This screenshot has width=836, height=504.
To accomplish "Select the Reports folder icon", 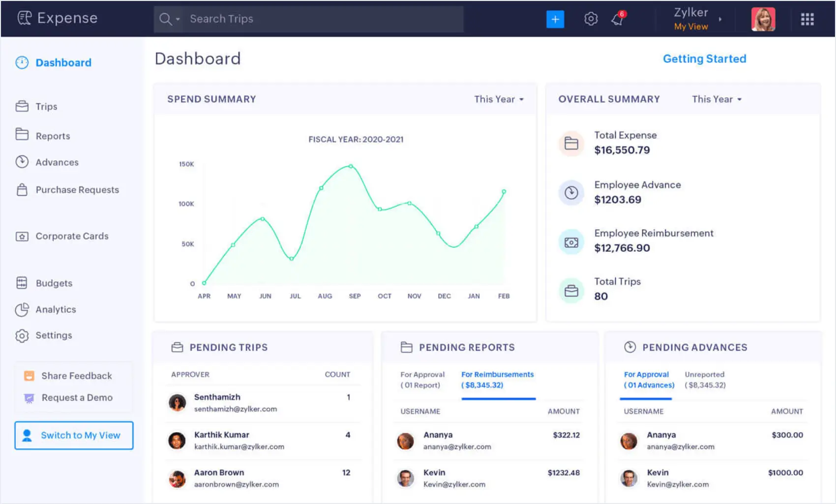I will (x=22, y=135).
